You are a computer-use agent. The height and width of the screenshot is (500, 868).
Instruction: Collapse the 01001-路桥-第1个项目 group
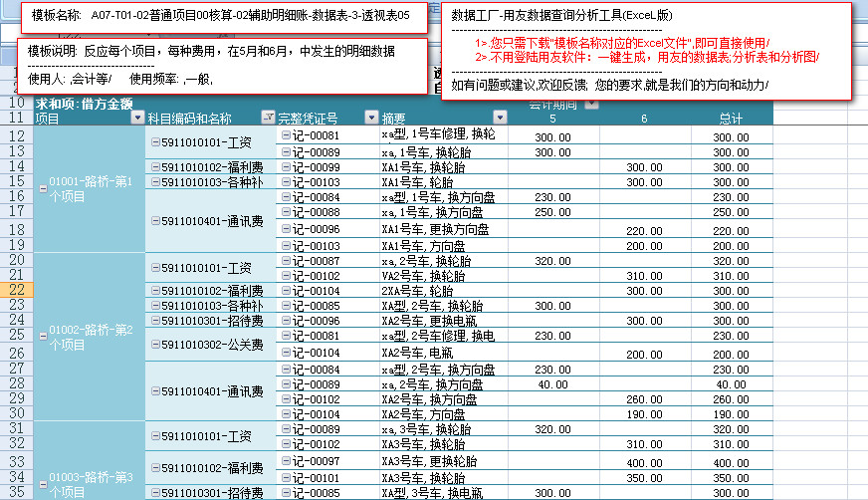click(x=42, y=188)
